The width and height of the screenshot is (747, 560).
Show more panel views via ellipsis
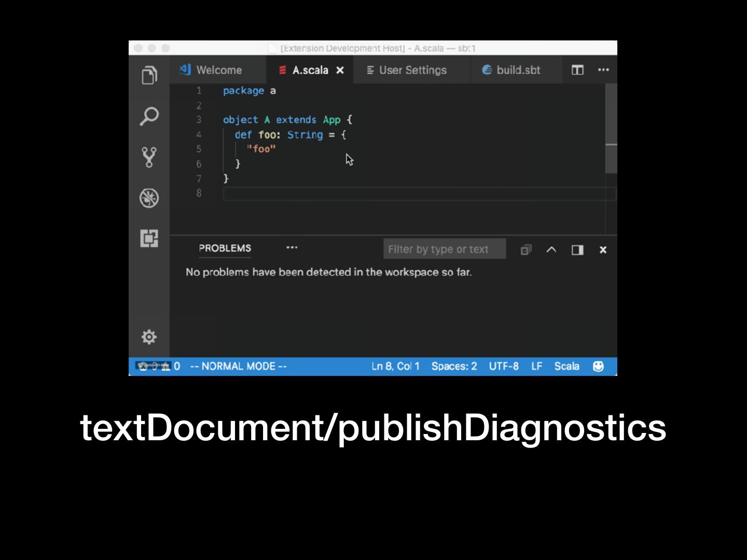click(x=292, y=247)
